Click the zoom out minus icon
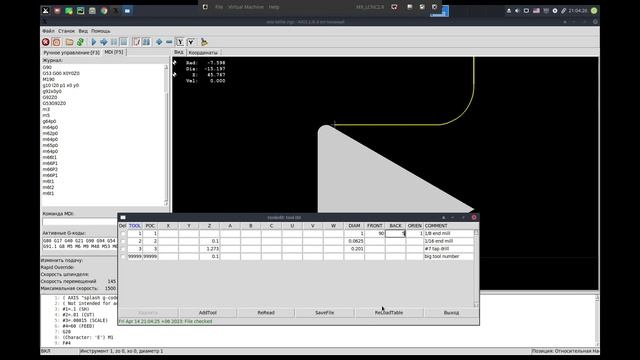 coord(169,42)
